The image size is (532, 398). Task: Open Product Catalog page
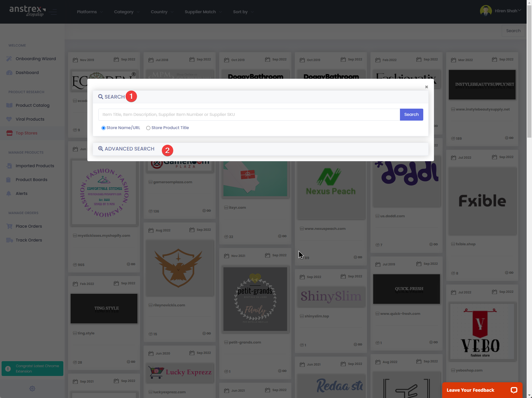[32, 105]
